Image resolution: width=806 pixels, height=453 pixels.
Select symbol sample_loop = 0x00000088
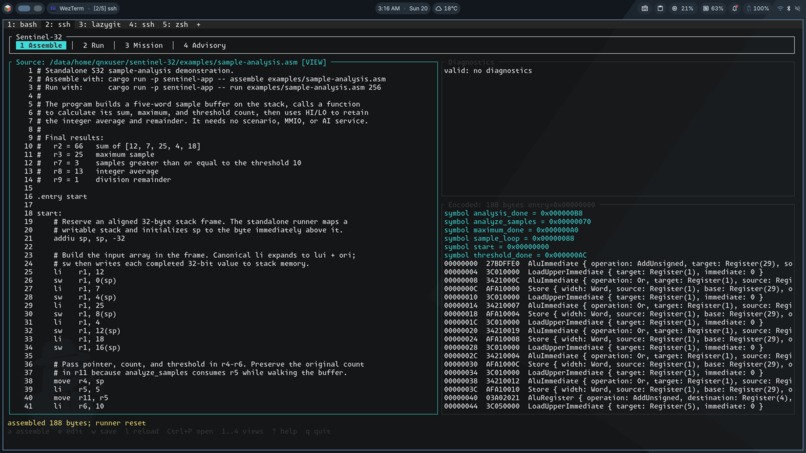tap(509, 238)
